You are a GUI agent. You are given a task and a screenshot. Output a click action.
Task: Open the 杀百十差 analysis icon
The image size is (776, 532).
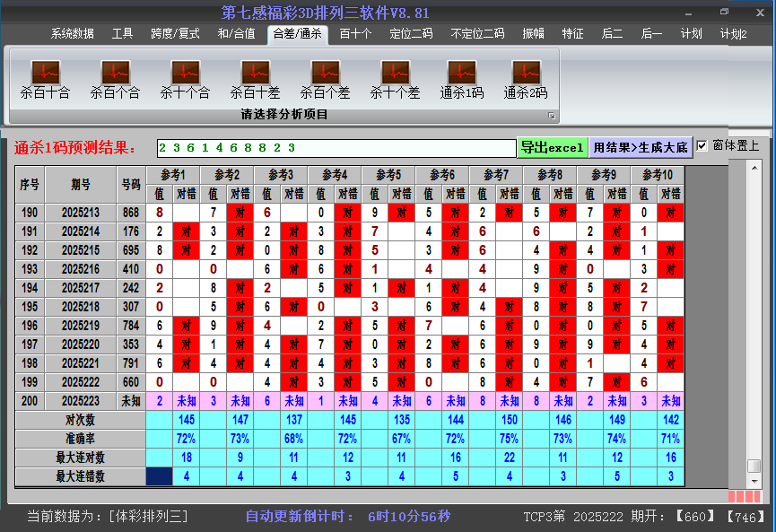(255, 79)
